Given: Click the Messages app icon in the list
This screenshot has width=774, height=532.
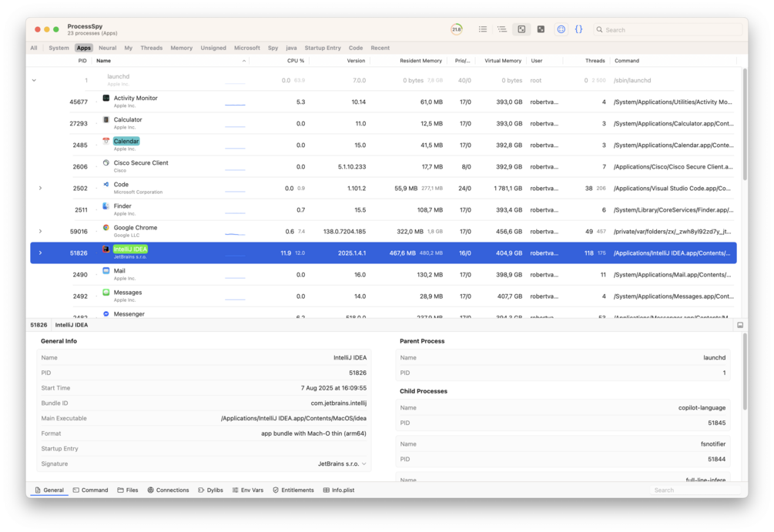Looking at the screenshot, I should pos(106,292).
